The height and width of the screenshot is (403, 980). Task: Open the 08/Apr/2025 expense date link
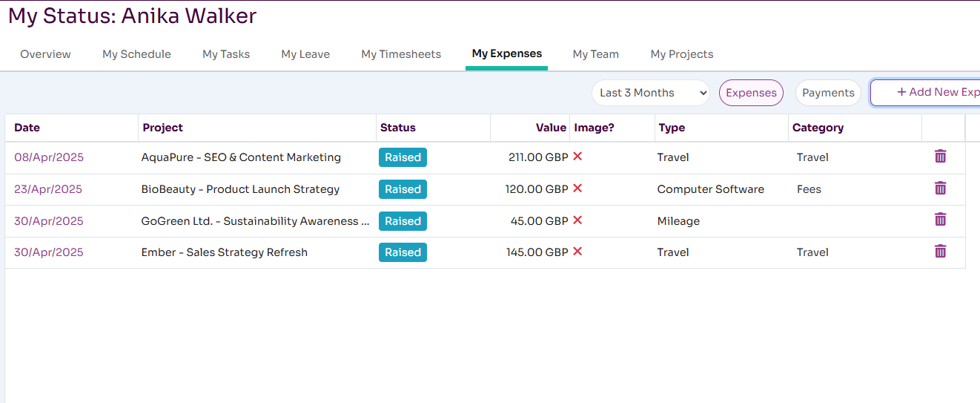coord(49,157)
